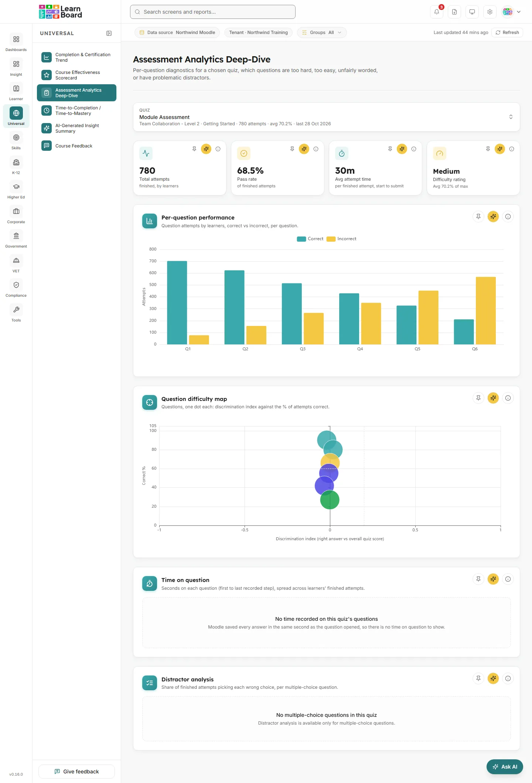This screenshot has width=532, height=783.
Task: Open Completion & Certification Trend report
Action: tap(76, 57)
